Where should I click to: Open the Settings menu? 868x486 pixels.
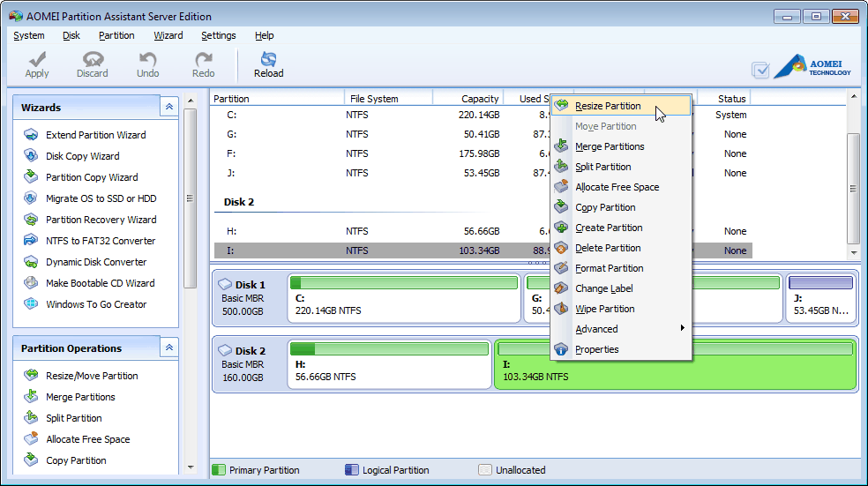pyautogui.click(x=219, y=35)
